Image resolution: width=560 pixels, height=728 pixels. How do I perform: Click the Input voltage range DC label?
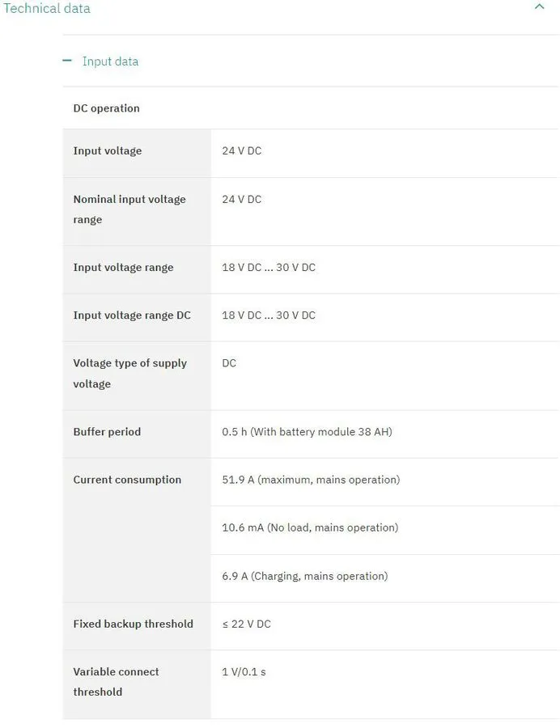pyautogui.click(x=132, y=315)
